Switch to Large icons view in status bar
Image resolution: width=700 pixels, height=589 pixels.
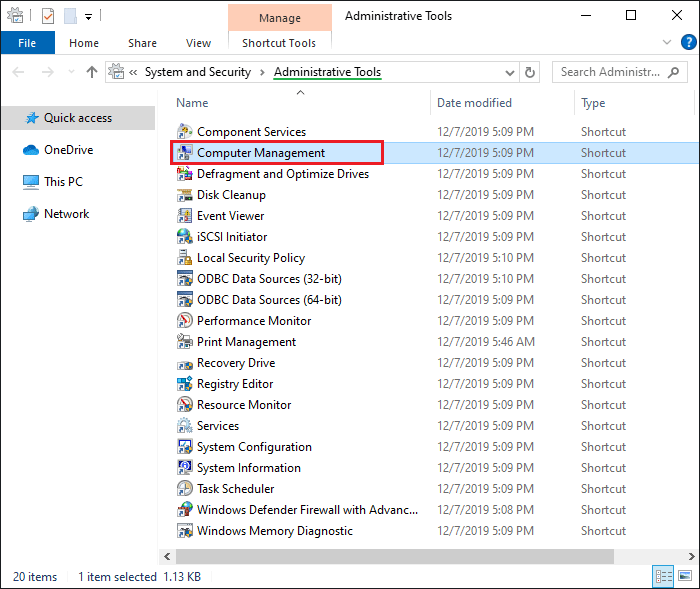tap(685, 576)
